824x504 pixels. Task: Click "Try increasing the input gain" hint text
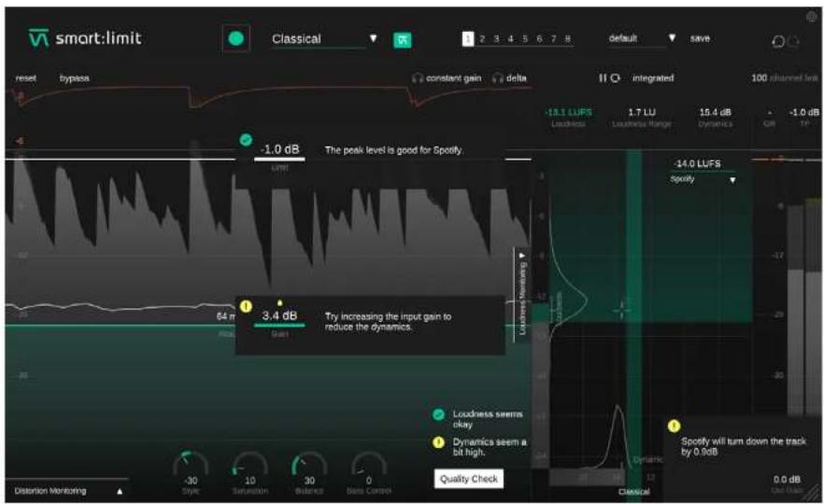click(388, 321)
